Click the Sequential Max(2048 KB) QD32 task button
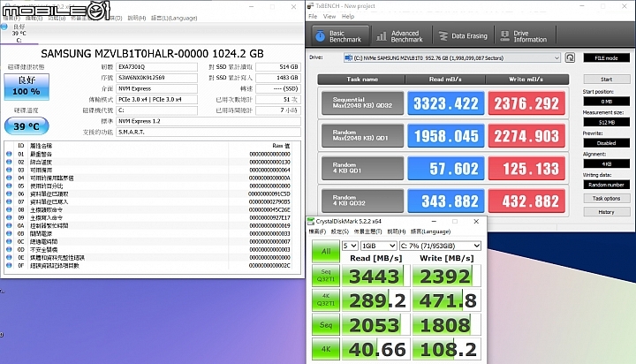 point(362,102)
